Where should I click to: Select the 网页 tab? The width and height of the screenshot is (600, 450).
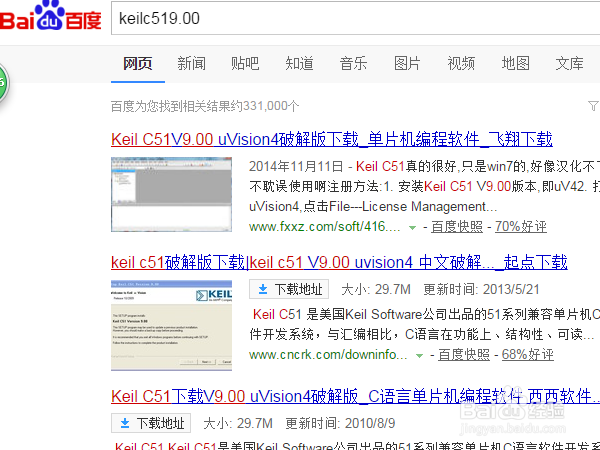(x=138, y=64)
